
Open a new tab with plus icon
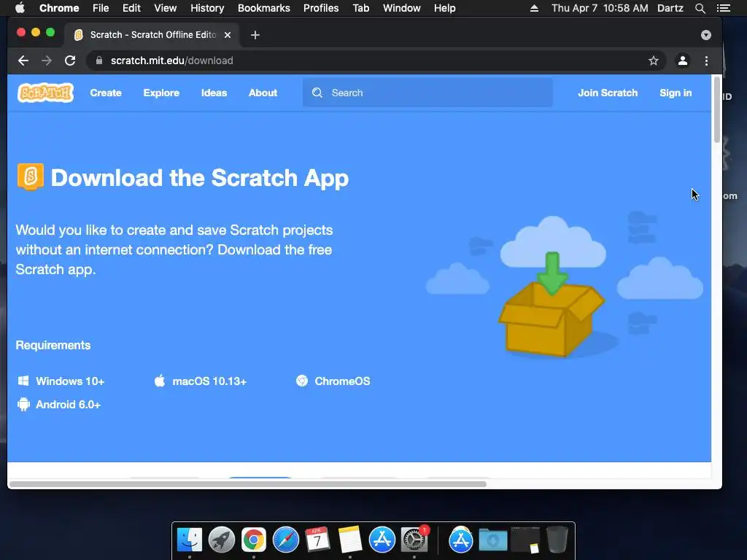(255, 35)
